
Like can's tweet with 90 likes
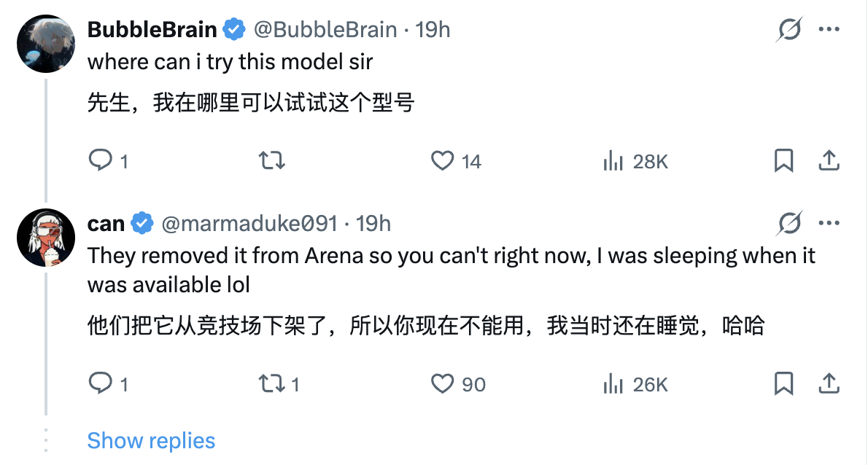pyautogui.click(x=443, y=383)
